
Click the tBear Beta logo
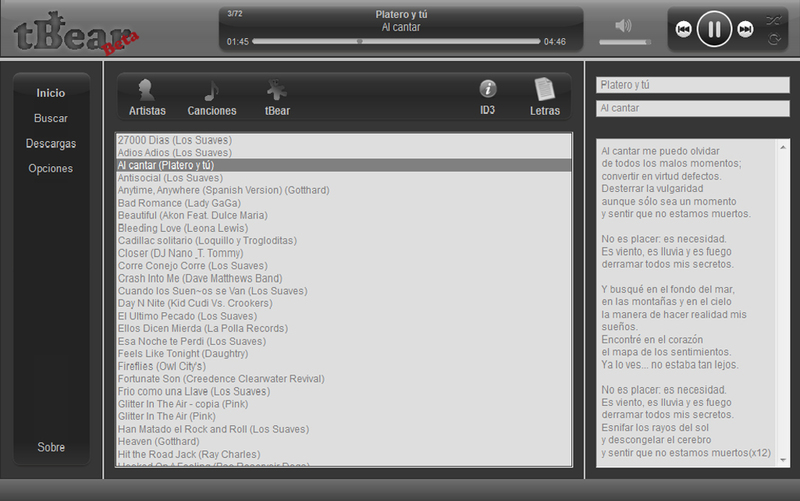[76, 34]
